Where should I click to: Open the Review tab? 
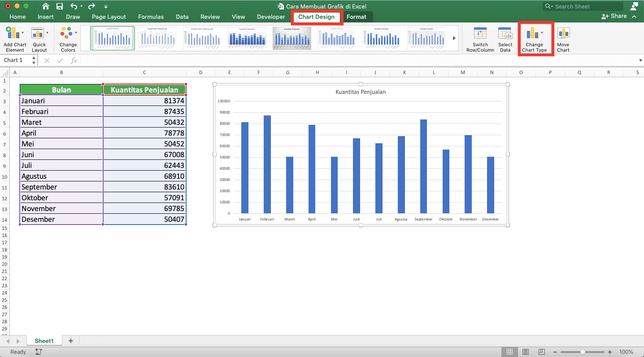[x=210, y=17]
